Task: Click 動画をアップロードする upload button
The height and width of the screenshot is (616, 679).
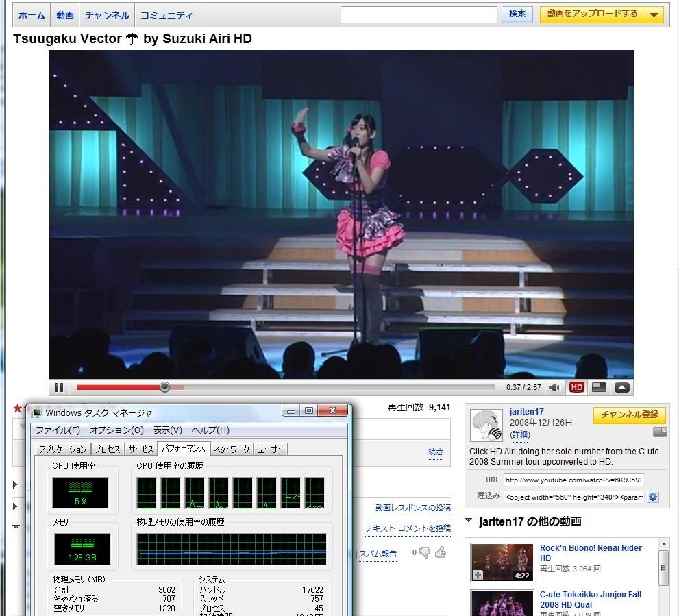Action: coord(592,14)
